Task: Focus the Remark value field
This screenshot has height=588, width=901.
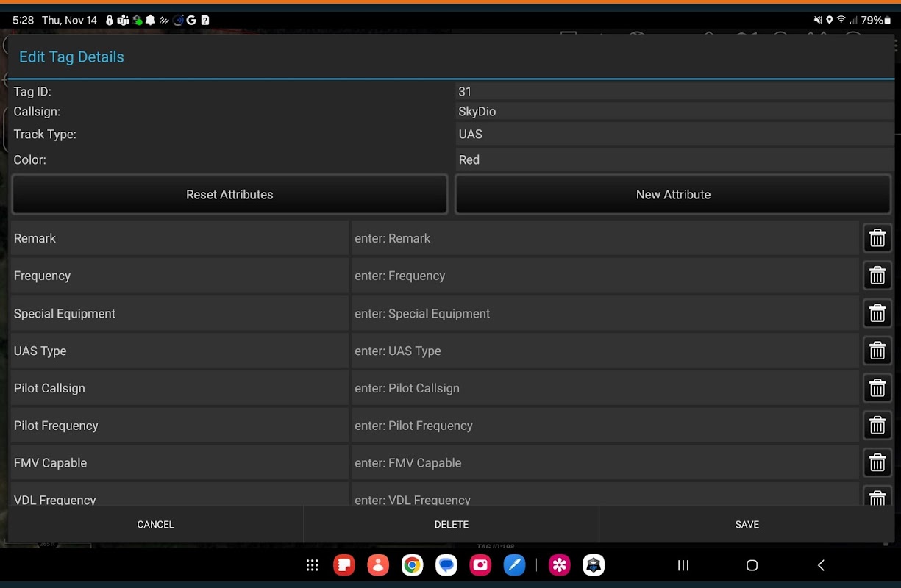Action: 605,238
